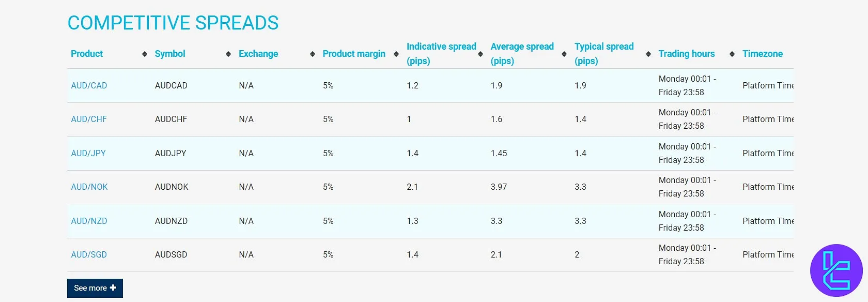Viewport: 868px width, 302px height.
Task: Click the Platform Time cell for AUD/CAD
Action: pyautogui.click(x=768, y=85)
